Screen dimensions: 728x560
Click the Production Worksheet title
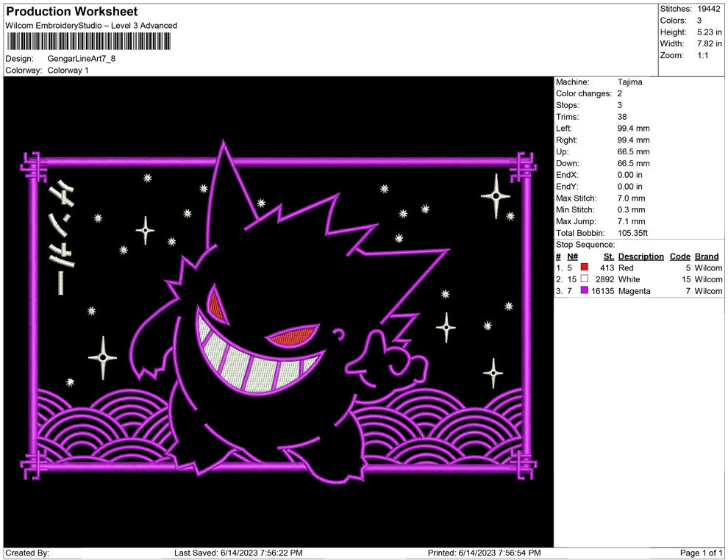point(71,11)
